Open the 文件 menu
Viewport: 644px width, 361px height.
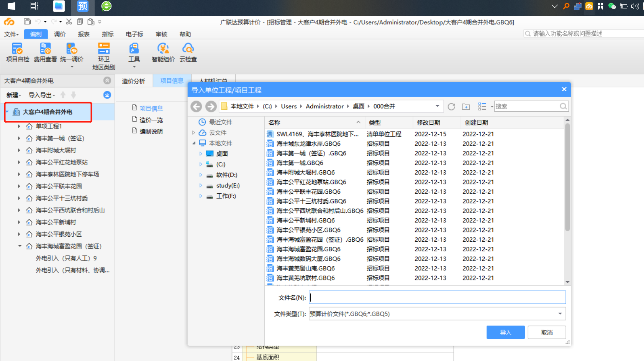click(11, 34)
